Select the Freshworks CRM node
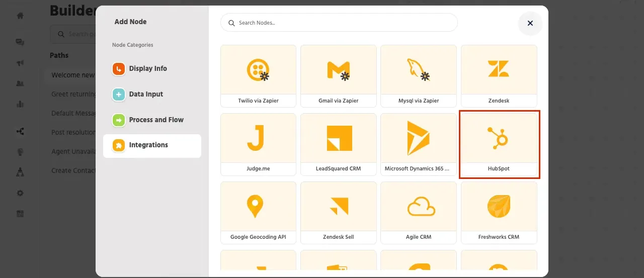Viewport: 644px width, 278px height. coord(499,213)
